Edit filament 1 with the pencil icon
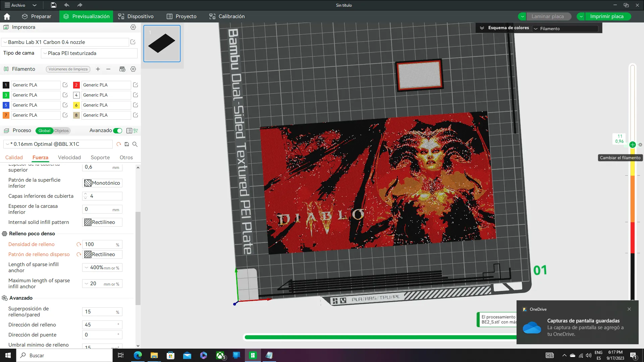 65,85
